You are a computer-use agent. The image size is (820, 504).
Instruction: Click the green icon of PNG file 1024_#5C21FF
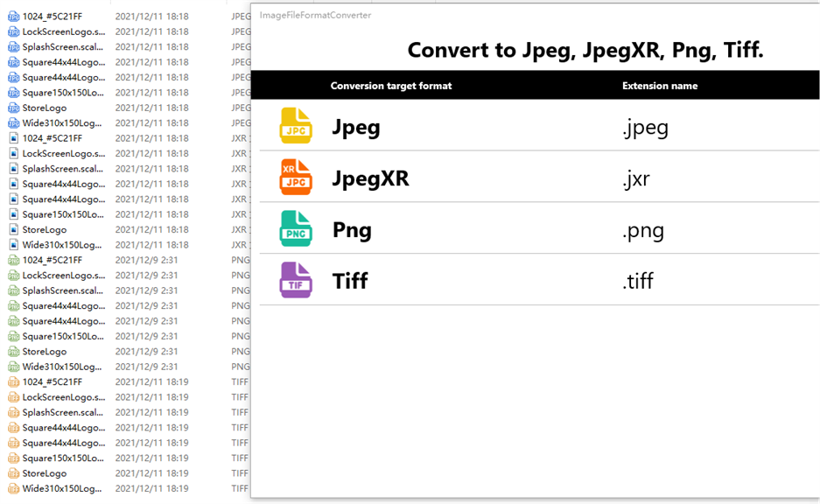click(x=14, y=261)
